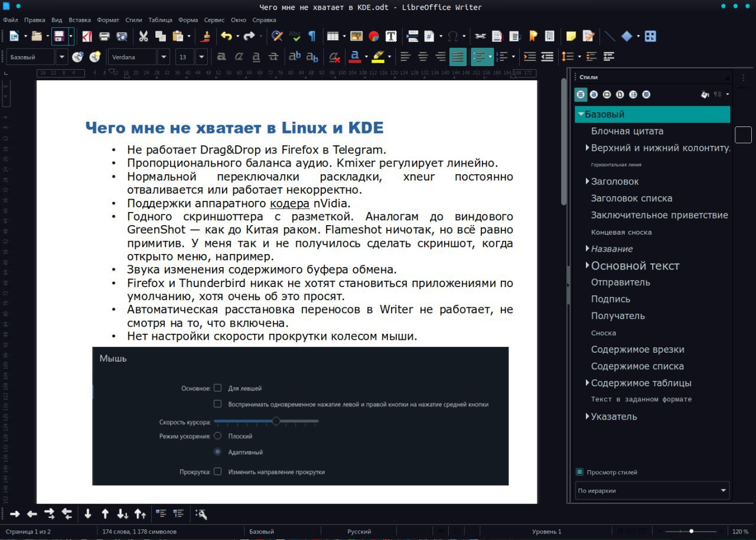Open the Save button dropdown arrow
The width and height of the screenshot is (756, 540).
tap(71, 37)
